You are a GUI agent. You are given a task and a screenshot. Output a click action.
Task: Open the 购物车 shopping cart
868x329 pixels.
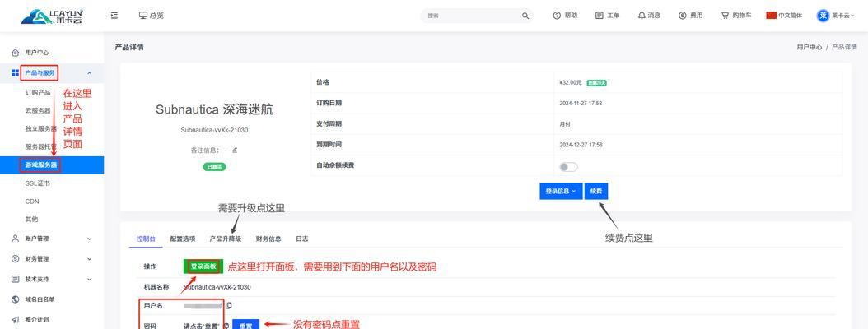(735, 16)
